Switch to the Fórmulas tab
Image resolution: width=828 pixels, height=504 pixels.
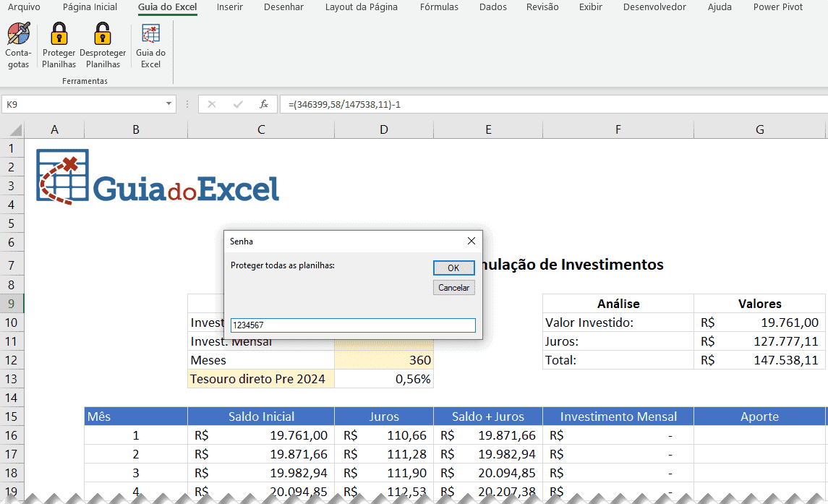point(439,7)
